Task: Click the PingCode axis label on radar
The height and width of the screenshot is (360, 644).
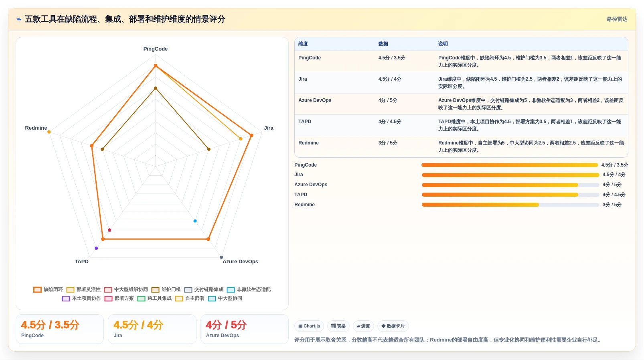Action: coord(156,49)
